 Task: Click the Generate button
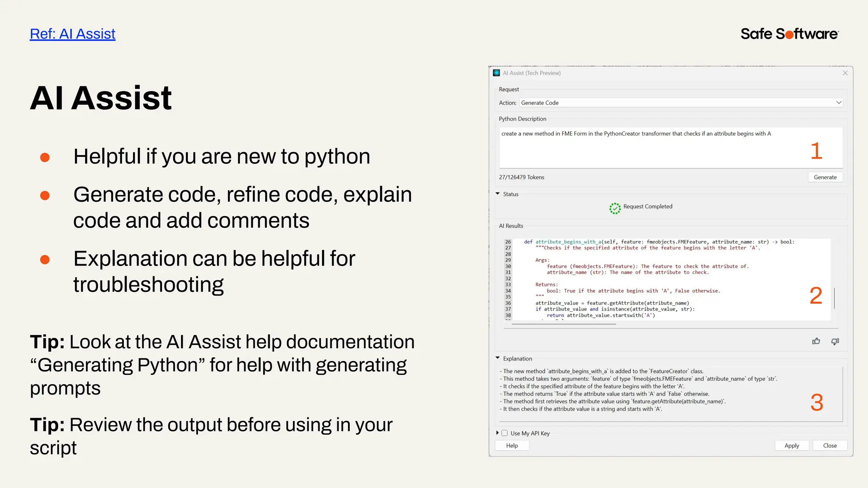(x=825, y=177)
